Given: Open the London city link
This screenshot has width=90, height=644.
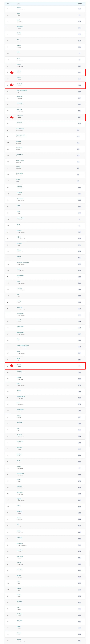Looking at the screenshot, I should 19,7.
